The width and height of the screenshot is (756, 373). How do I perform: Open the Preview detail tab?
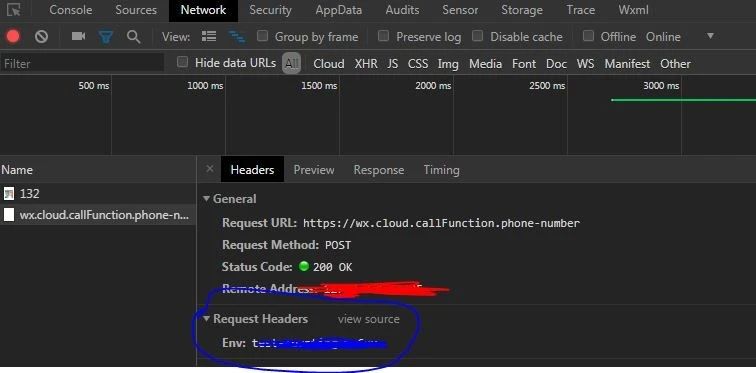pos(314,170)
